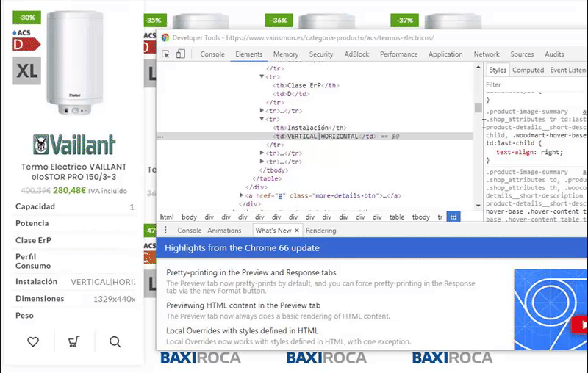The width and height of the screenshot is (588, 373).
Task: Open the drawer Console tab
Action: [190, 231]
